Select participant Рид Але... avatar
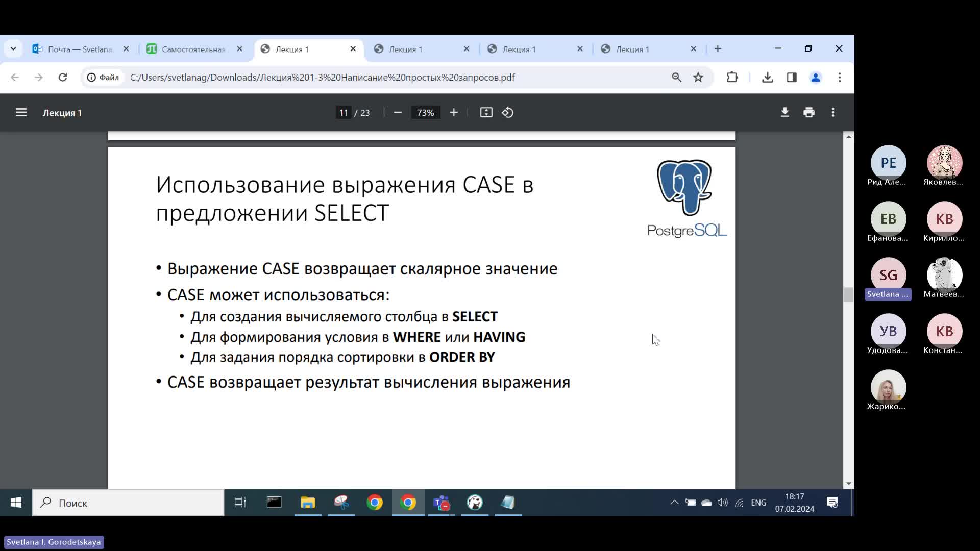This screenshot has height=551, width=980. [888, 163]
